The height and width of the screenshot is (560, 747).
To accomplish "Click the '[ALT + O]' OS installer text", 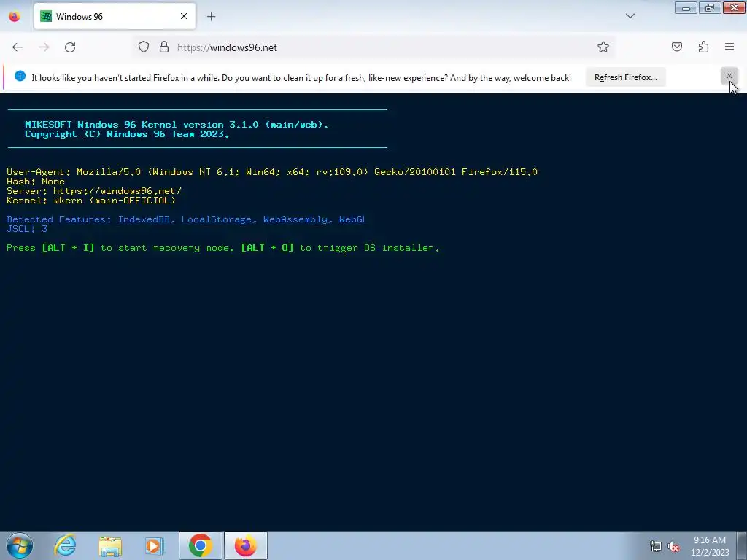I will click(267, 248).
